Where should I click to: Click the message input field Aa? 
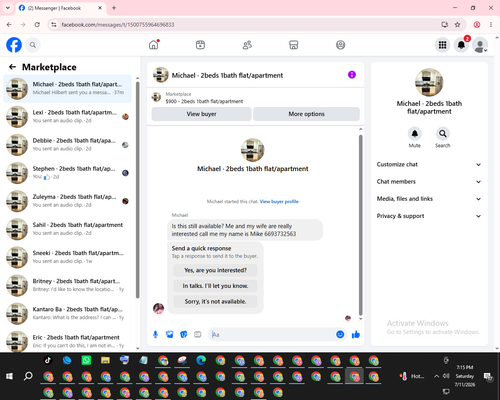click(x=273, y=334)
